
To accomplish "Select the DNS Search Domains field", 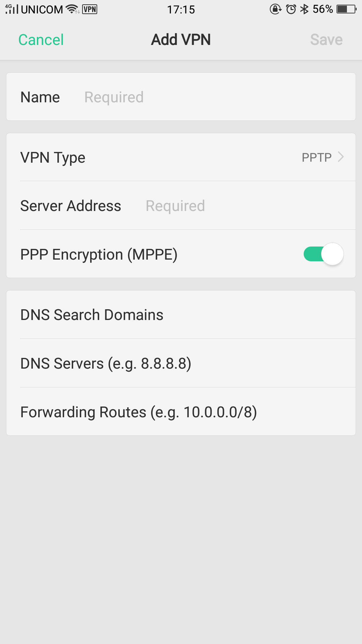I will [181, 315].
